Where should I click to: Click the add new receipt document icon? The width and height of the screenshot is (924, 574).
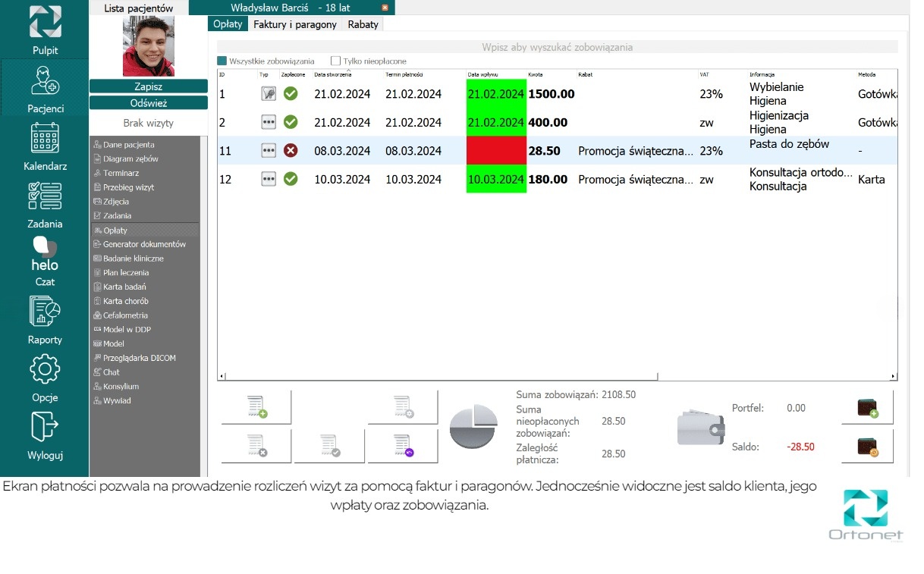(256, 408)
